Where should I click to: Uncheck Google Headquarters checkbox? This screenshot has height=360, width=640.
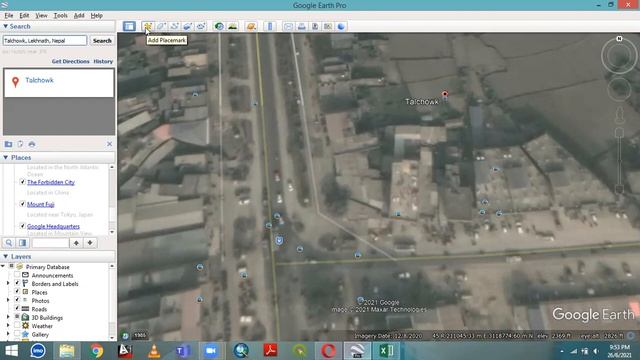[22, 226]
